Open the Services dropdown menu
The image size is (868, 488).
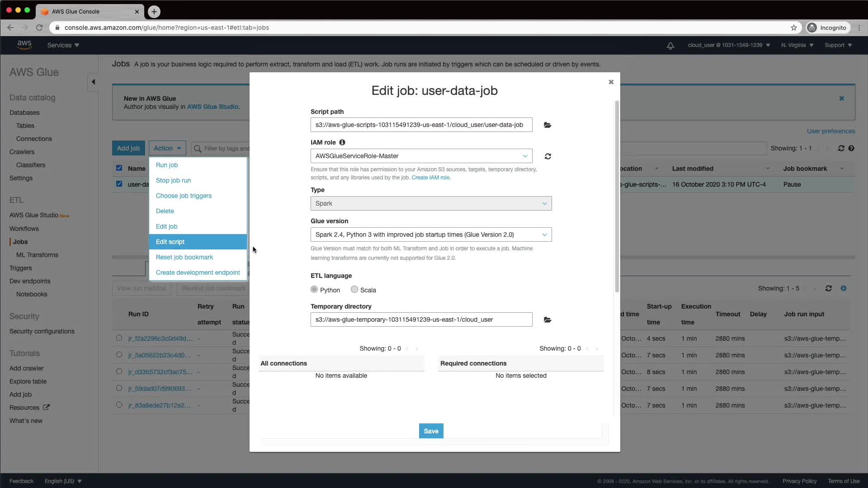pyautogui.click(x=63, y=45)
